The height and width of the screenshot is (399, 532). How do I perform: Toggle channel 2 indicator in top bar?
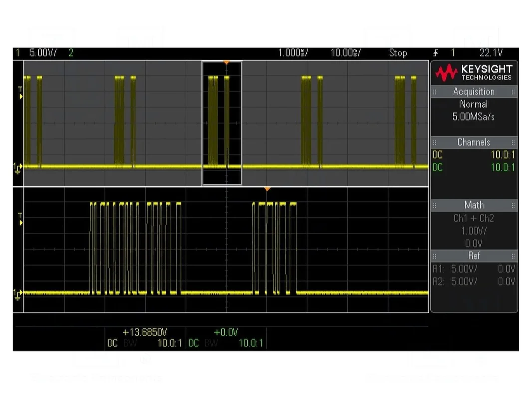point(71,53)
